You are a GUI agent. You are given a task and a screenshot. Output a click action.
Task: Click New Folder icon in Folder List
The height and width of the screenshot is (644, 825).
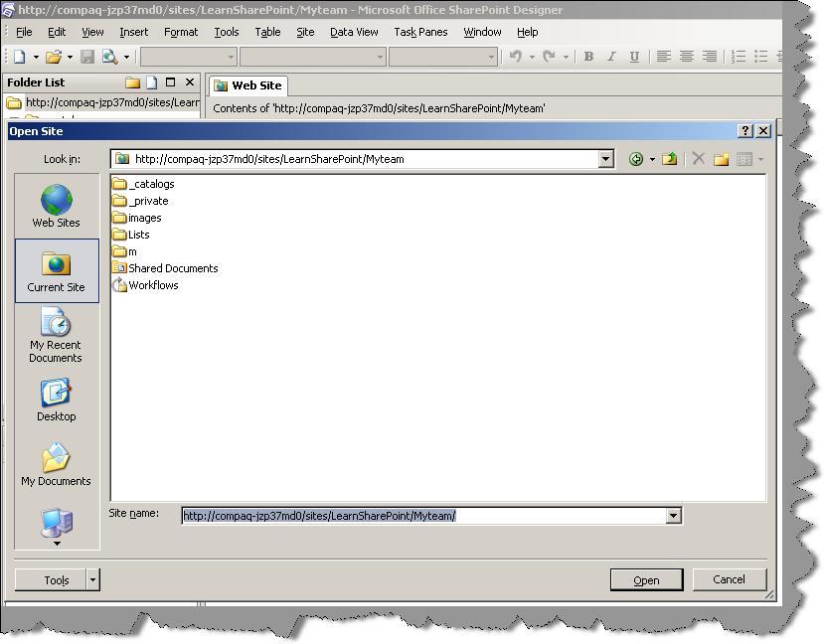click(x=132, y=82)
